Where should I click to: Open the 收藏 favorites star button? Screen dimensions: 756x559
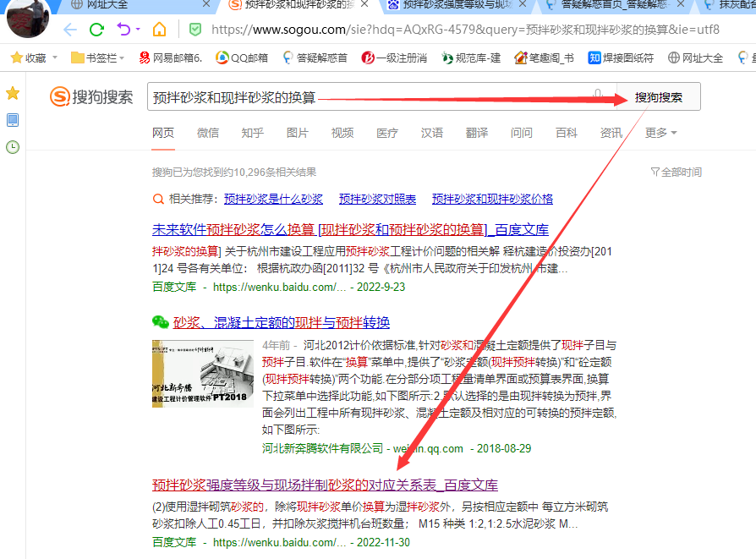tap(28, 58)
